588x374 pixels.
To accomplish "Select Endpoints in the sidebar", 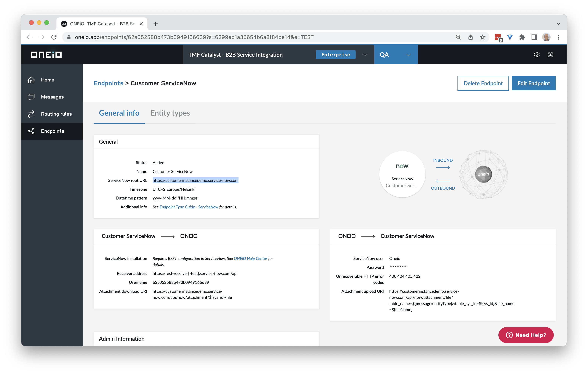I will [52, 131].
